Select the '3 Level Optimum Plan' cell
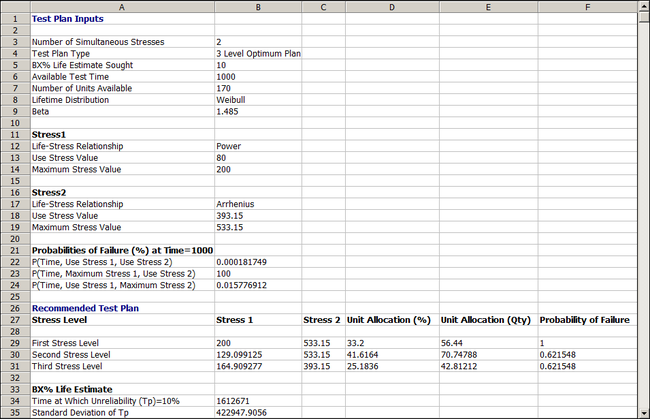650x419 pixels. tap(258, 53)
